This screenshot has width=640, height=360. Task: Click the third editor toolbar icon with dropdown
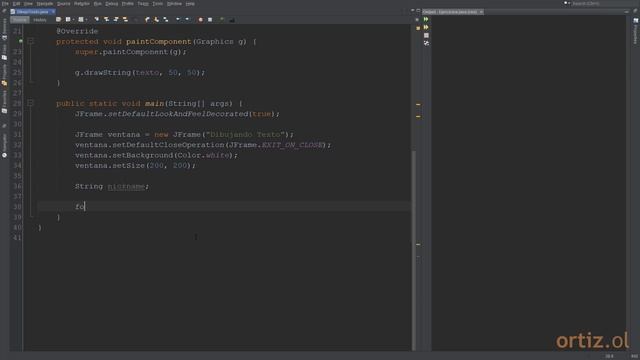pos(82,19)
